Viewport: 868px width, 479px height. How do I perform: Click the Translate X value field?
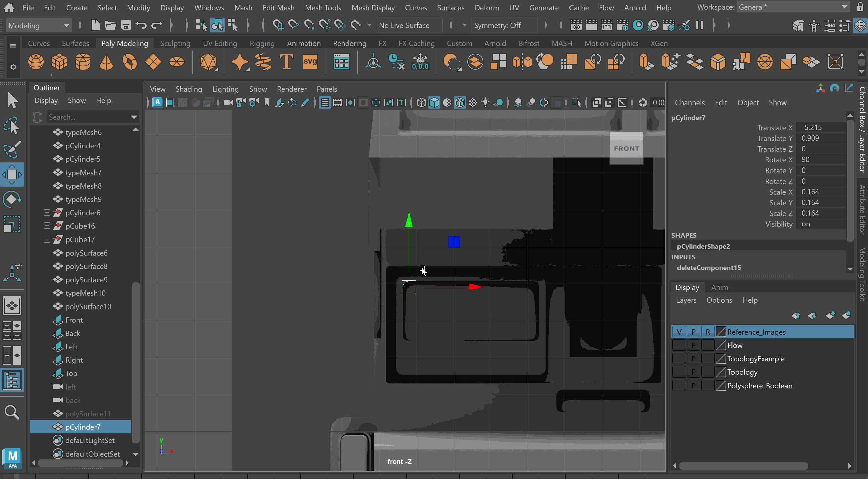[821, 128]
